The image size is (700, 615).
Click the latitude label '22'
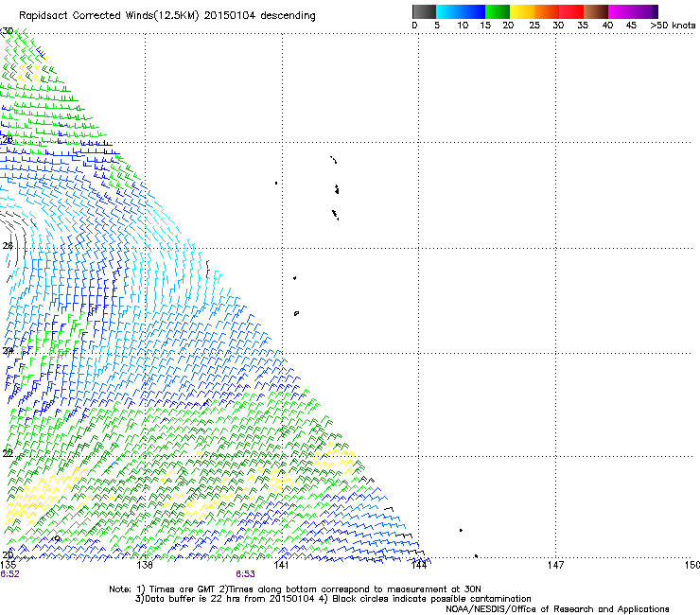8,454
